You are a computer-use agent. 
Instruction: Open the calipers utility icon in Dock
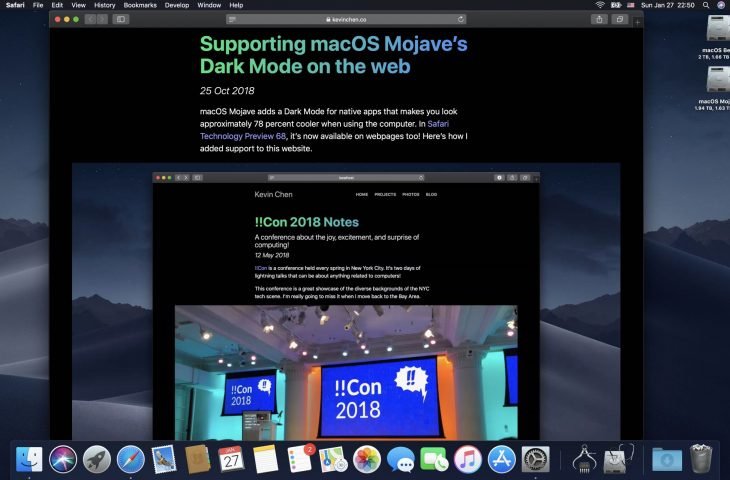point(584,460)
